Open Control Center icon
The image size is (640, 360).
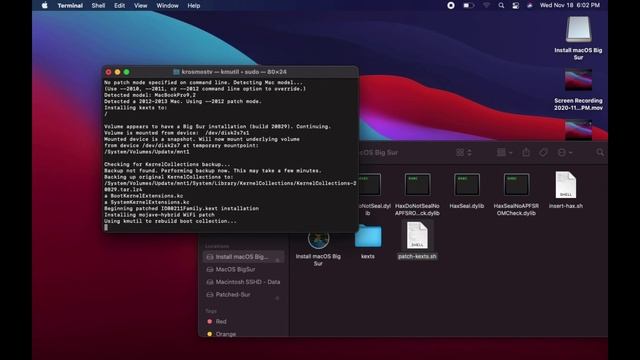tap(516, 5)
